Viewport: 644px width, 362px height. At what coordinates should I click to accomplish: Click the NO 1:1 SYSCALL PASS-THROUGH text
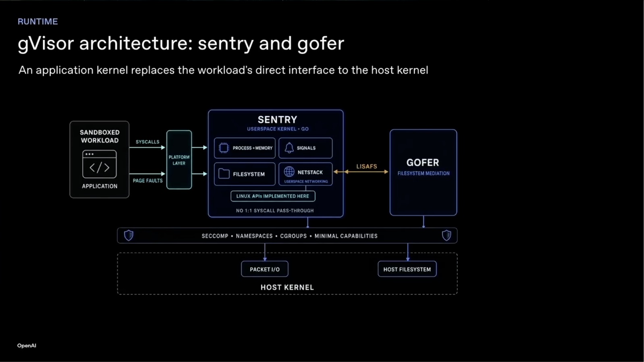point(275,210)
